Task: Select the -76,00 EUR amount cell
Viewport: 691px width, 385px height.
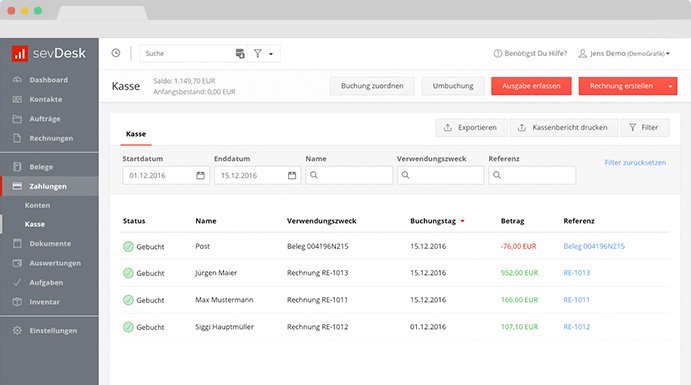Action: [519, 246]
